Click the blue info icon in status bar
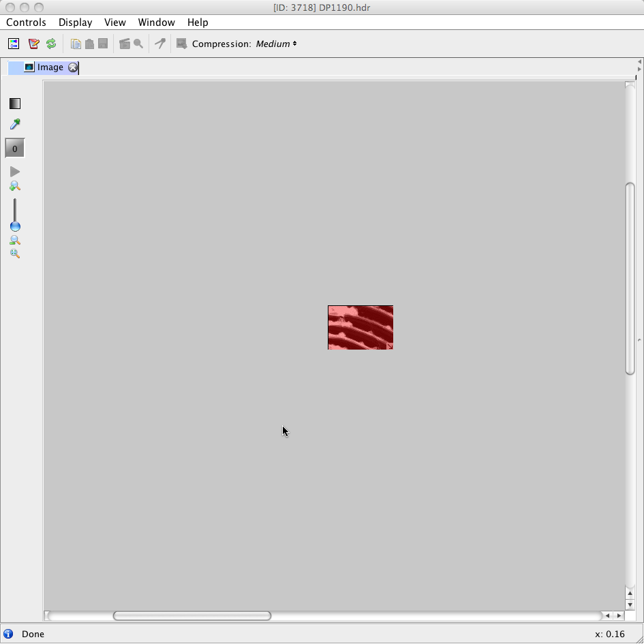 click(8, 634)
